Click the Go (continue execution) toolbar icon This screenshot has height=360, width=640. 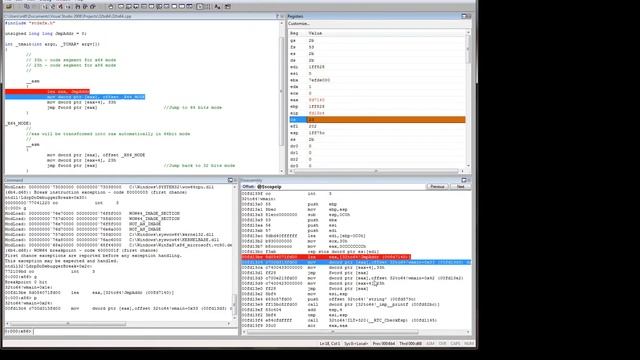45,7
